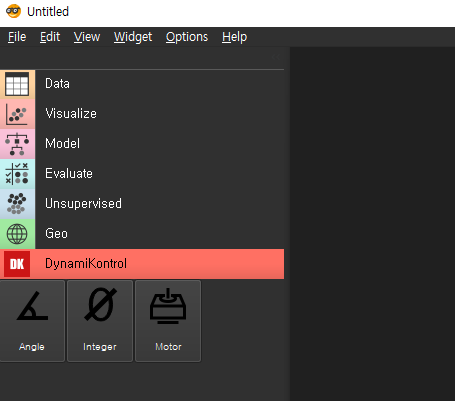Click the empty workflow canvas area
455x401 pixels.
click(x=372, y=224)
